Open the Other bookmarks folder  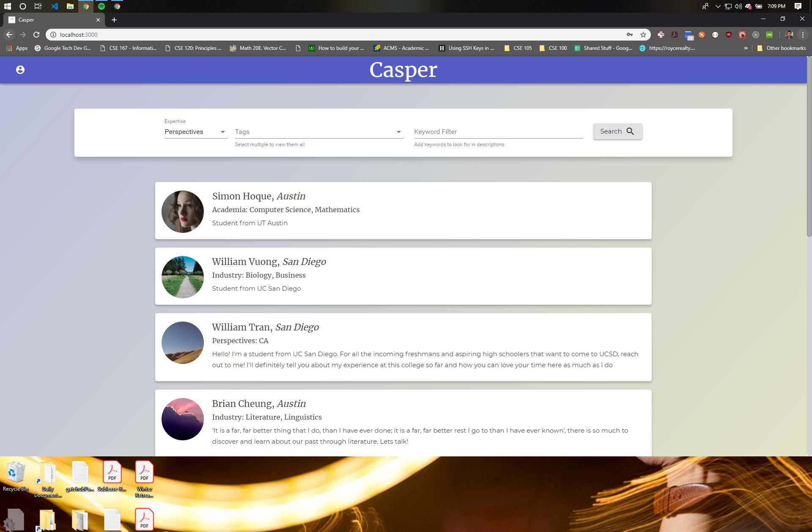pyautogui.click(x=781, y=48)
